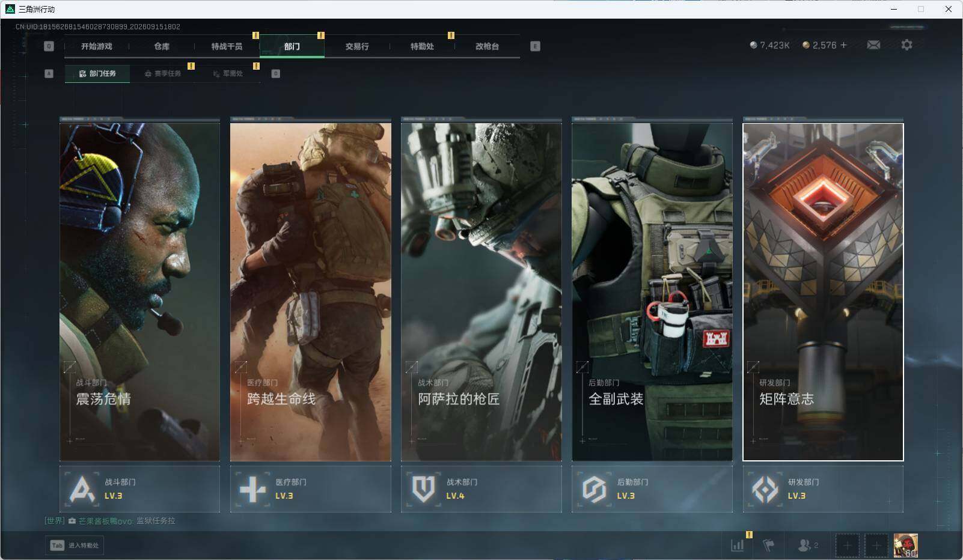Open the player avatar portrait
The width and height of the screenshot is (963, 560).
pyautogui.click(x=906, y=546)
